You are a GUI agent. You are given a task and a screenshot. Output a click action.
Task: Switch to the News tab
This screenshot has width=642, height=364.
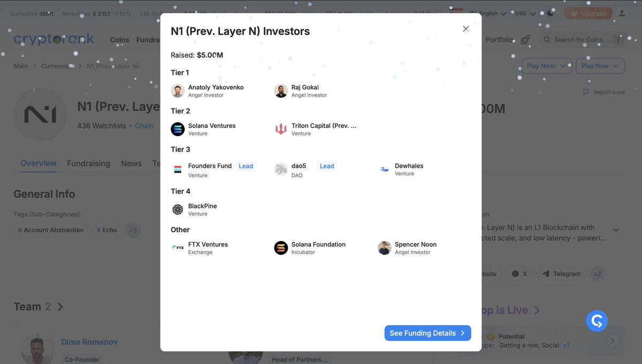[131, 164]
